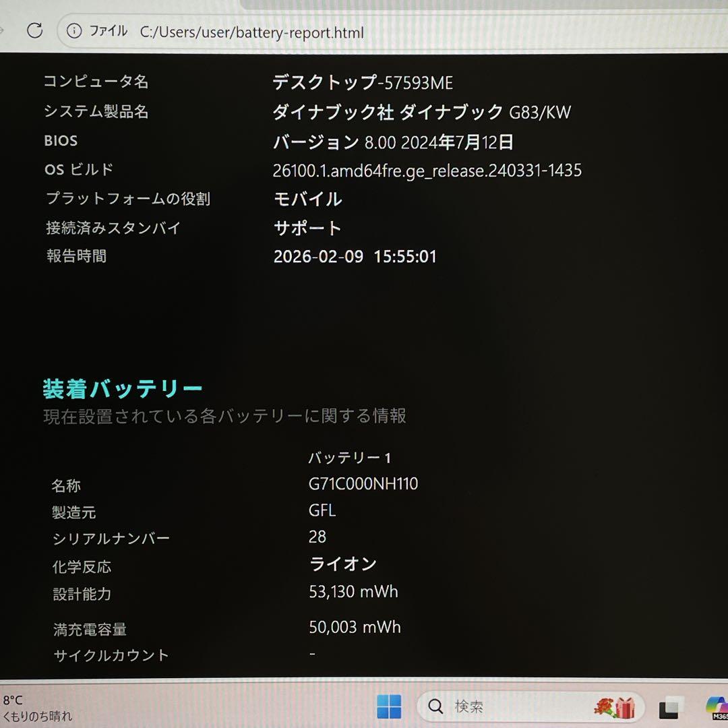Click the バッテリー 1 column header
728x728 pixels.
(x=349, y=458)
